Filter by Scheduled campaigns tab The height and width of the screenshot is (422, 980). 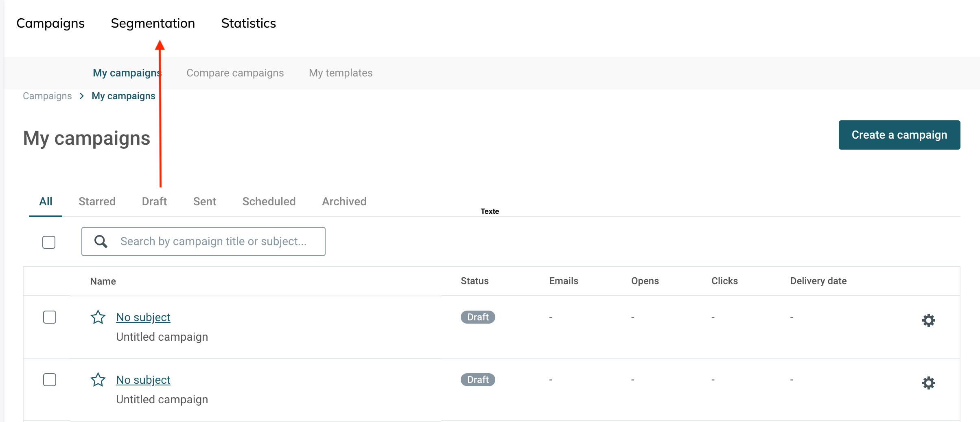tap(269, 201)
